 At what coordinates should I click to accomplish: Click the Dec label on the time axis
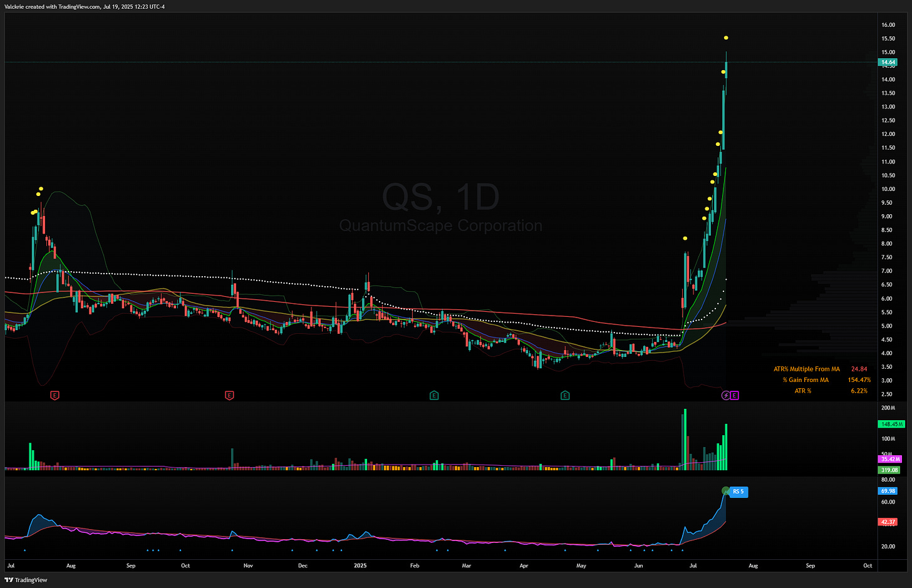click(x=303, y=565)
